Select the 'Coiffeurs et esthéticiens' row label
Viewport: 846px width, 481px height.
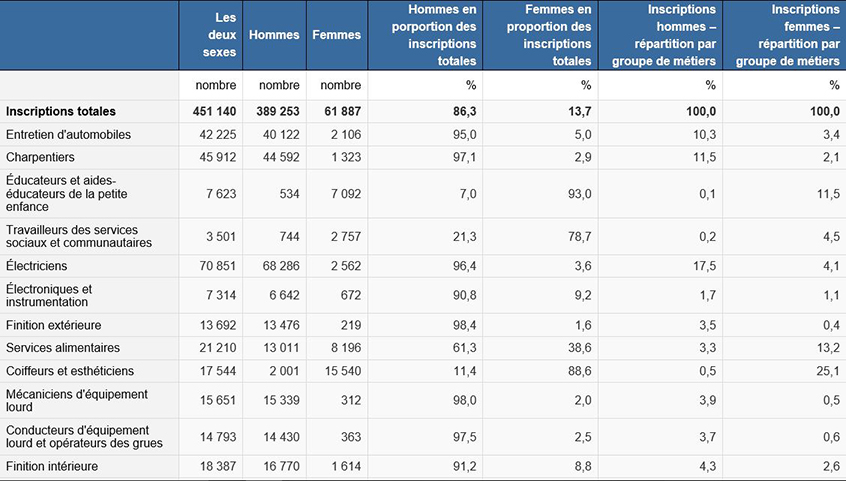tap(69, 370)
